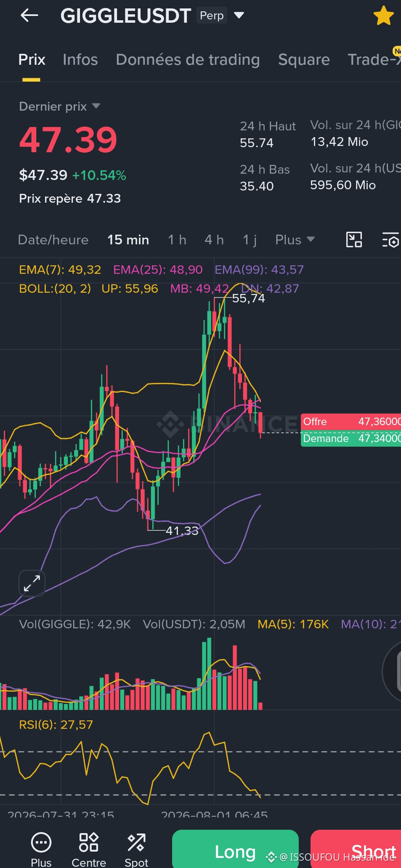Click the UP: 55,96 Bollinger value
The width and height of the screenshot is (401, 868).
click(x=130, y=288)
